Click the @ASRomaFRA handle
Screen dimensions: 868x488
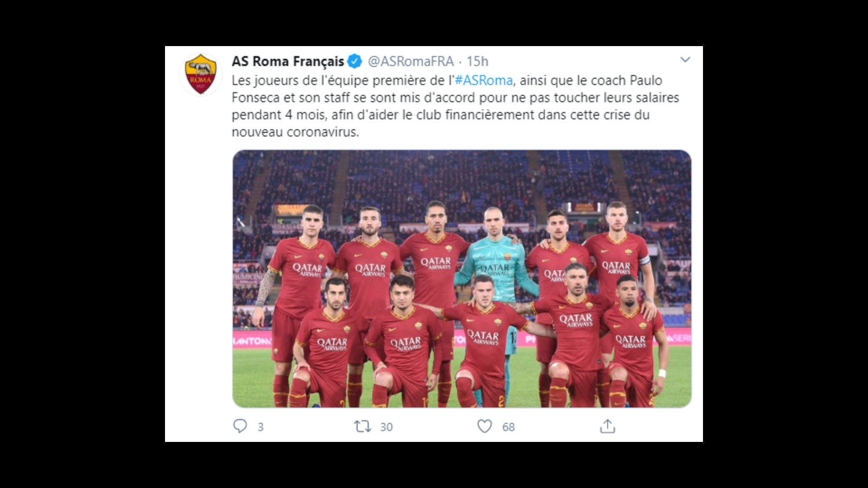coord(410,61)
